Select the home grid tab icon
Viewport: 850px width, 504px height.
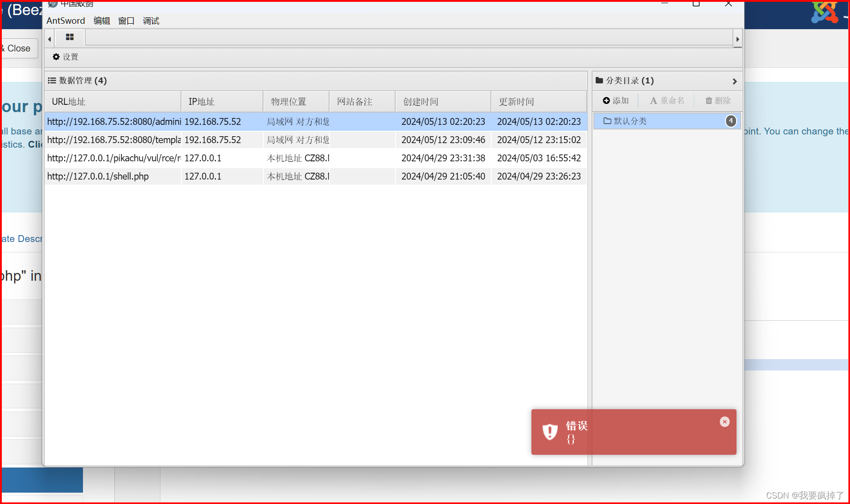point(70,37)
